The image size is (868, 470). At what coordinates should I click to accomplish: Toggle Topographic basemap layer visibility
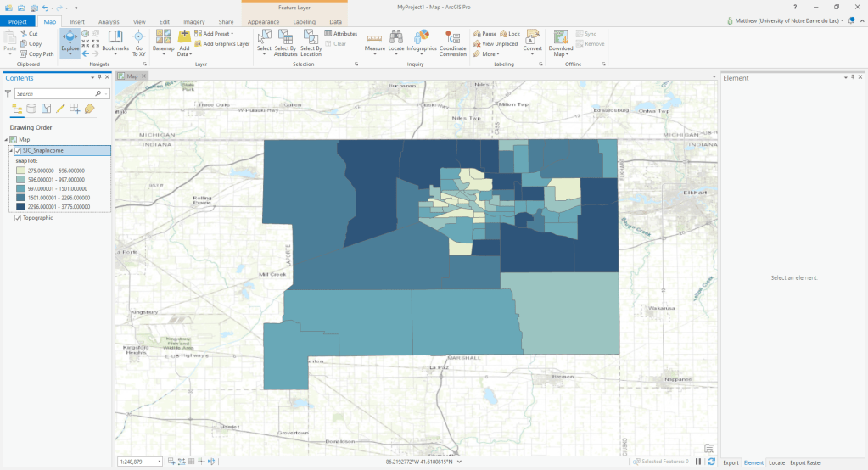[18, 218]
